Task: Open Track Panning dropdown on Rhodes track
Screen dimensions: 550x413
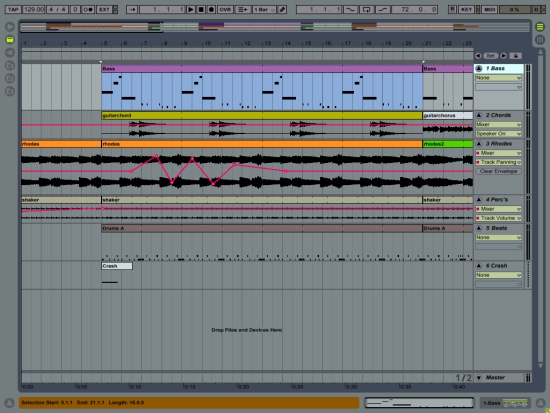Action: point(498,162)
